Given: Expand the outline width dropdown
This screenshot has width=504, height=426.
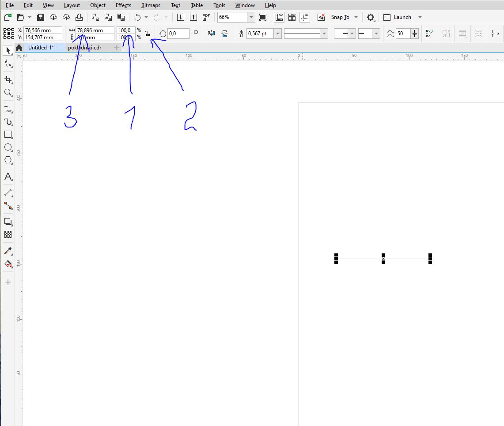Looking at the screenshot, I should (277, 34).
